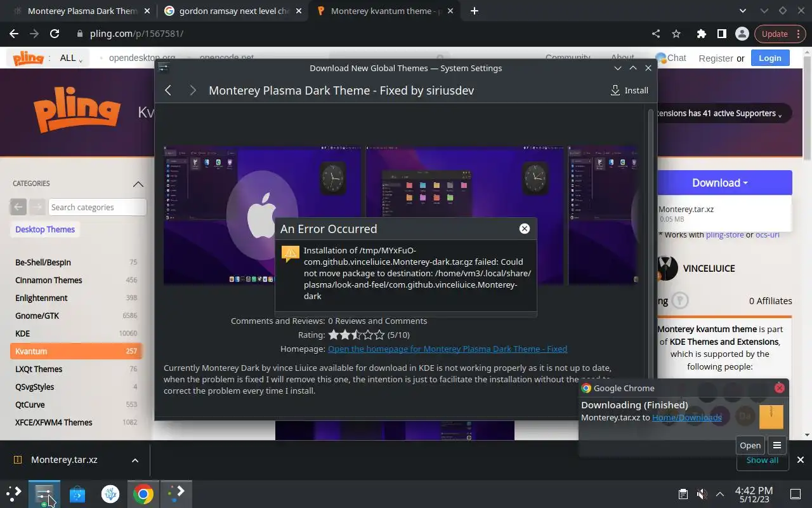This screenshot has height=508, width=812.
Task: Open Chrome extensions puzzle icon
Action: pyautogui.click(x=701, y=34)
